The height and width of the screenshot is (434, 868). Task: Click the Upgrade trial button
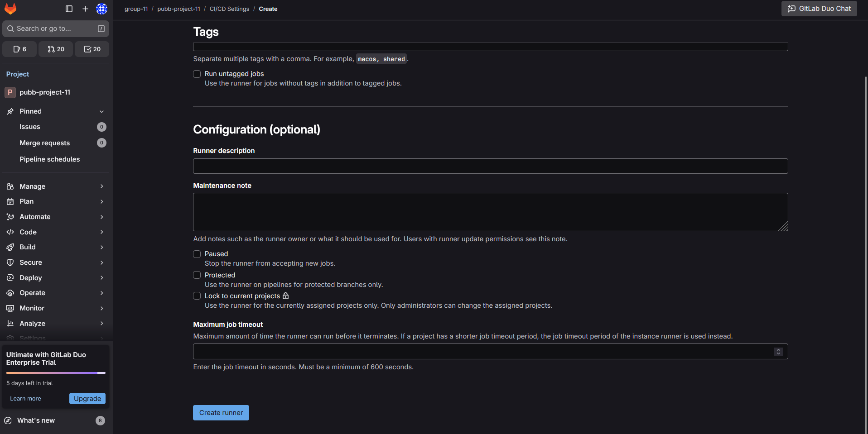point(87,399)
